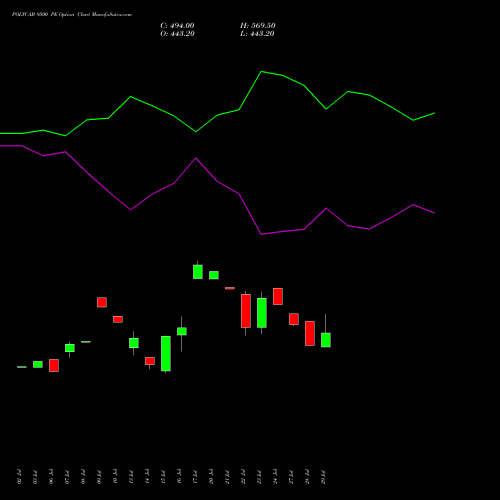Click the low value L: 443.20
Screen dimensions: 500x500
[257, 34]
